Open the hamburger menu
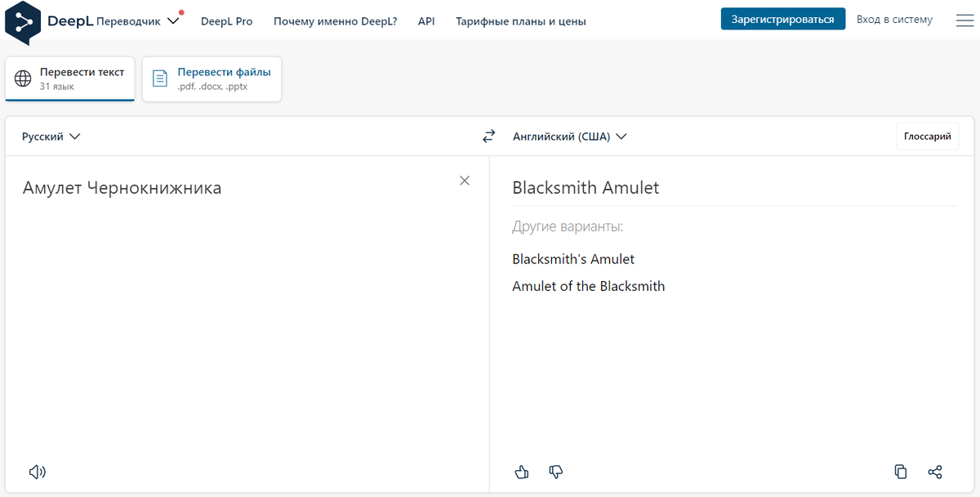Image resolution: width=980 pixels, height=497 pixels. tap(964, 20)
